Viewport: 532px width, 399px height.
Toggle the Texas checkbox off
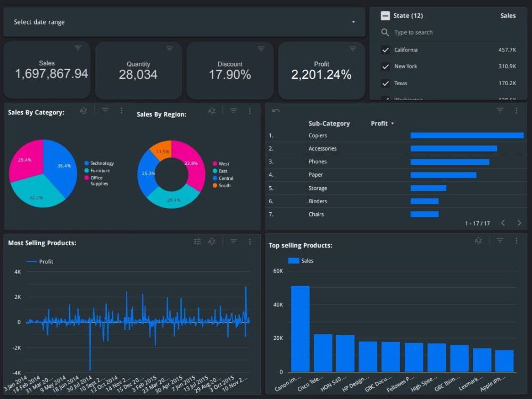pyautogui.click(x=386, y=84)
